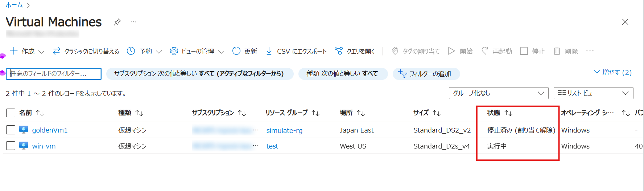Sort by リソース グループ column
Image resolution: width=644 pixels, height=191 pixels.
click(x=292, y=113)
